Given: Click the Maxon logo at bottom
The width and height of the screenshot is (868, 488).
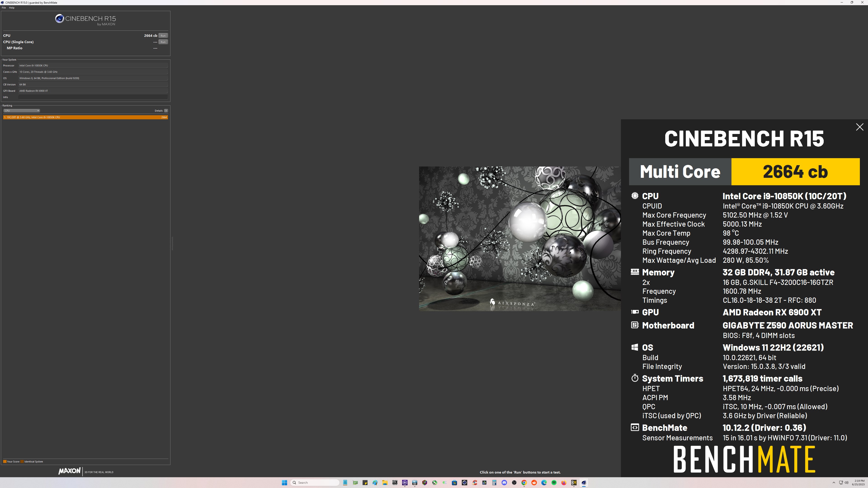Looking at the screenshot, I should pos(69,471).
